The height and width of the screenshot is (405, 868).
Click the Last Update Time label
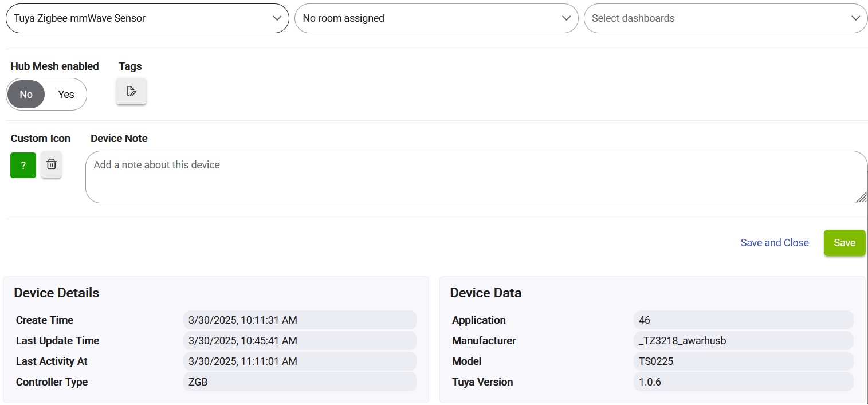pyautogui.click(x=58, y=341)
